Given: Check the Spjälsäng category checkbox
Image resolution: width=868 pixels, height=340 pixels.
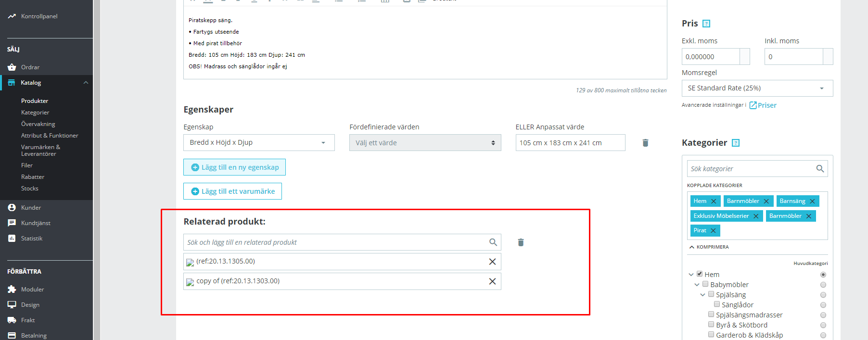Looking at the screenshot, I should [711, 294].
